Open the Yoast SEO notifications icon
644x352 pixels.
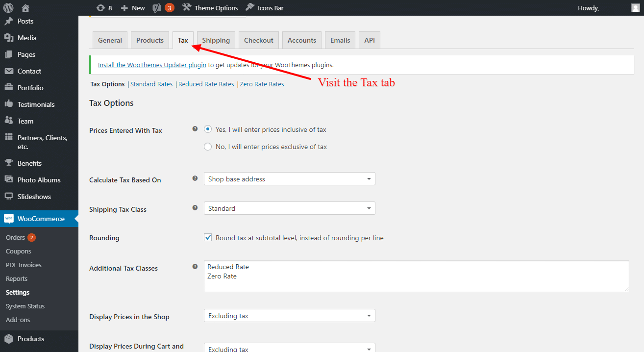(x=157, y=8)
